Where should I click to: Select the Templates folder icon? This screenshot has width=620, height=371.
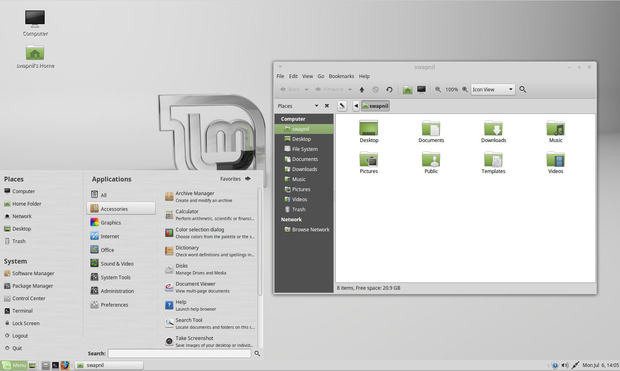tap(493, 163)
